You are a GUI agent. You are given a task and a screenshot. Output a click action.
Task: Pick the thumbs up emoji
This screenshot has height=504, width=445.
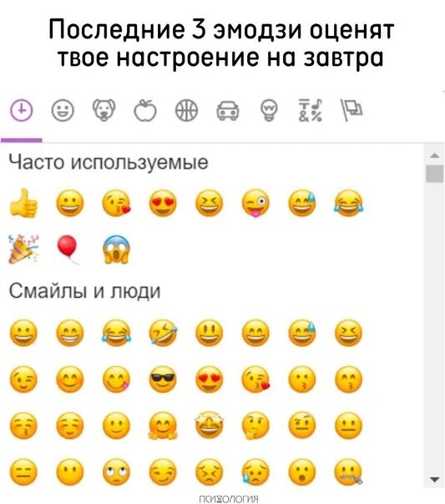(x=23, y=204)
